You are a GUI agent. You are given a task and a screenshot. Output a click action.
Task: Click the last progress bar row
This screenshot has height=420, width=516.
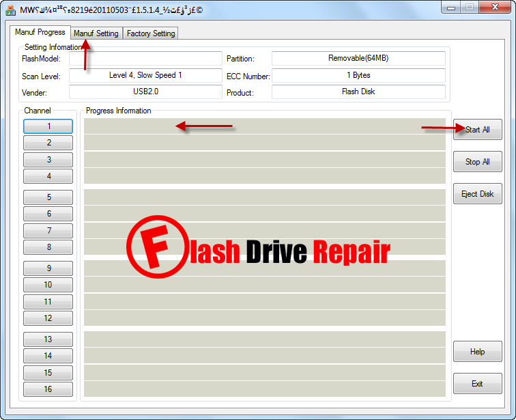click(x=265, y=389)
